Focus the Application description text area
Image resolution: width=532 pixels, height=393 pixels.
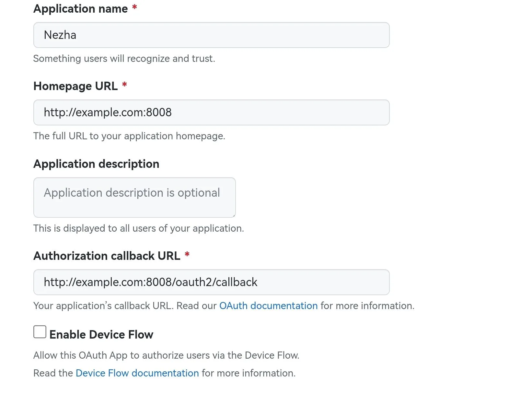[134, 197]
